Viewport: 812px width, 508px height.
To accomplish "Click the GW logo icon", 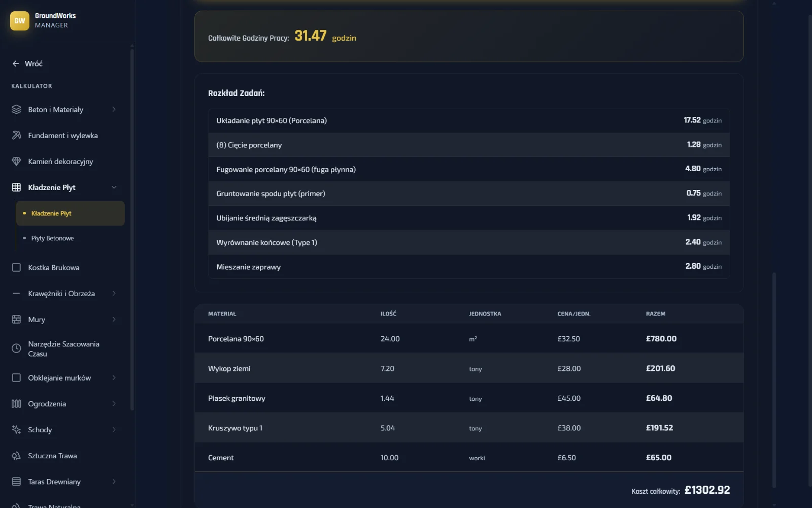I will [20, 21].
